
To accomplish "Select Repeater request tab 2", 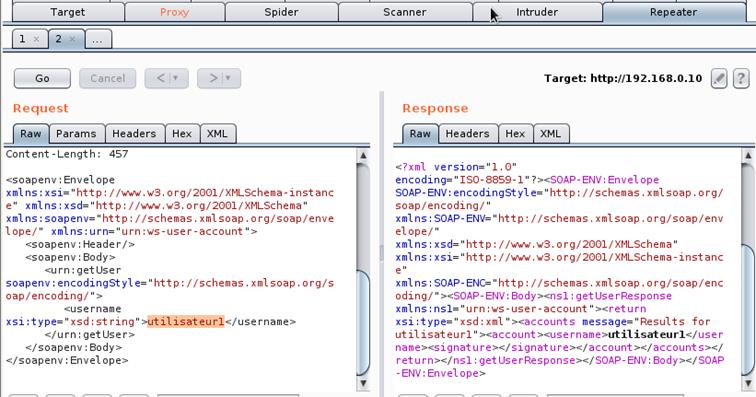I will click(58, 39).
